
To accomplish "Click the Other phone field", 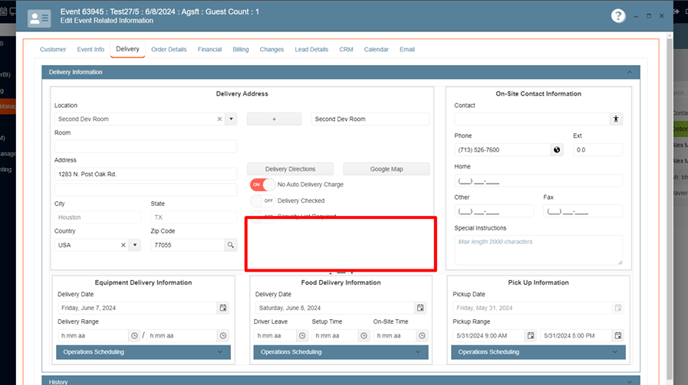I will pyautogui.click(x=494, y=212).
